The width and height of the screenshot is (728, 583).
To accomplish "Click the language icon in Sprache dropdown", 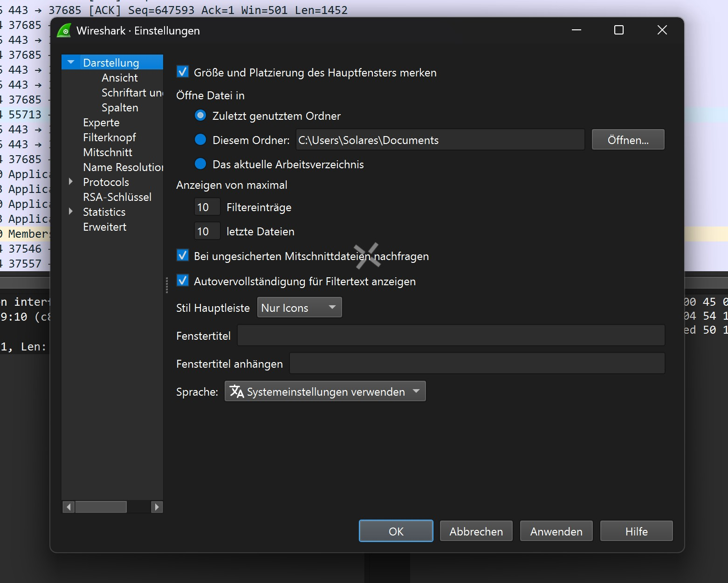I will pos(237,391).
